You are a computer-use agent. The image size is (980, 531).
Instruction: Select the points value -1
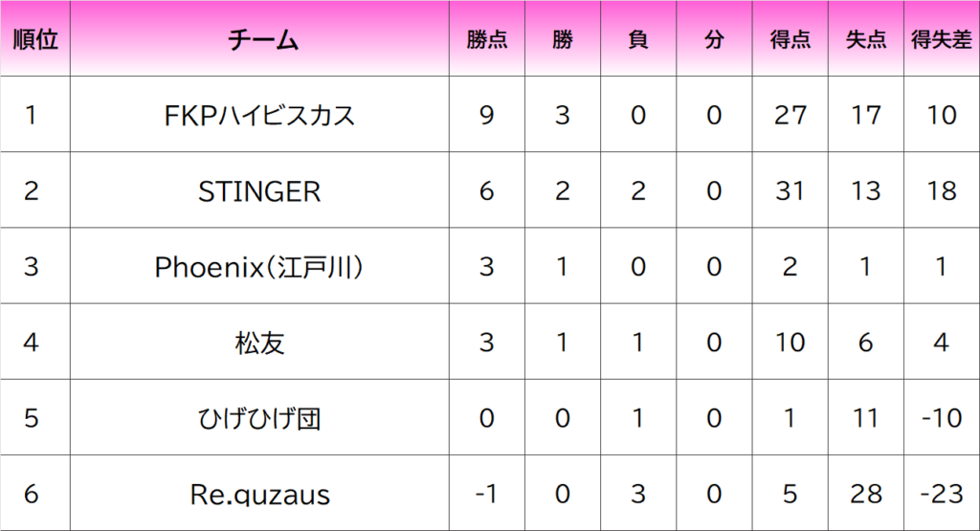487,494
